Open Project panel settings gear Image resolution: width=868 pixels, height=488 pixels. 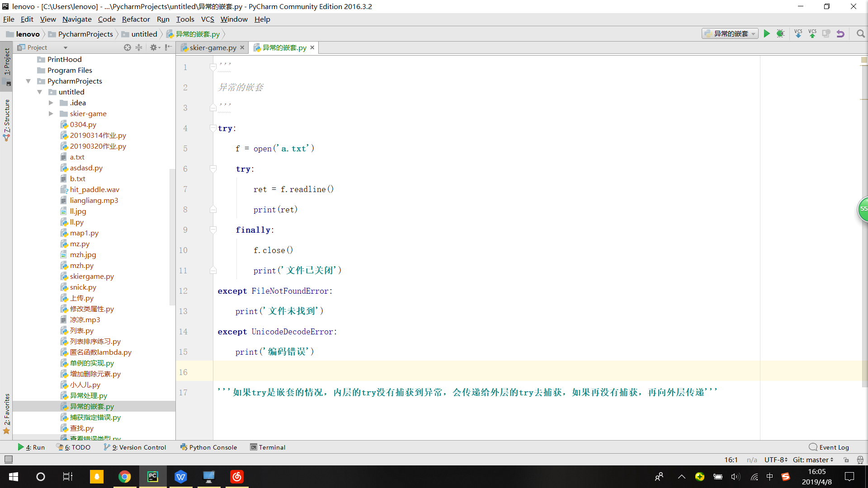(154, 47)
